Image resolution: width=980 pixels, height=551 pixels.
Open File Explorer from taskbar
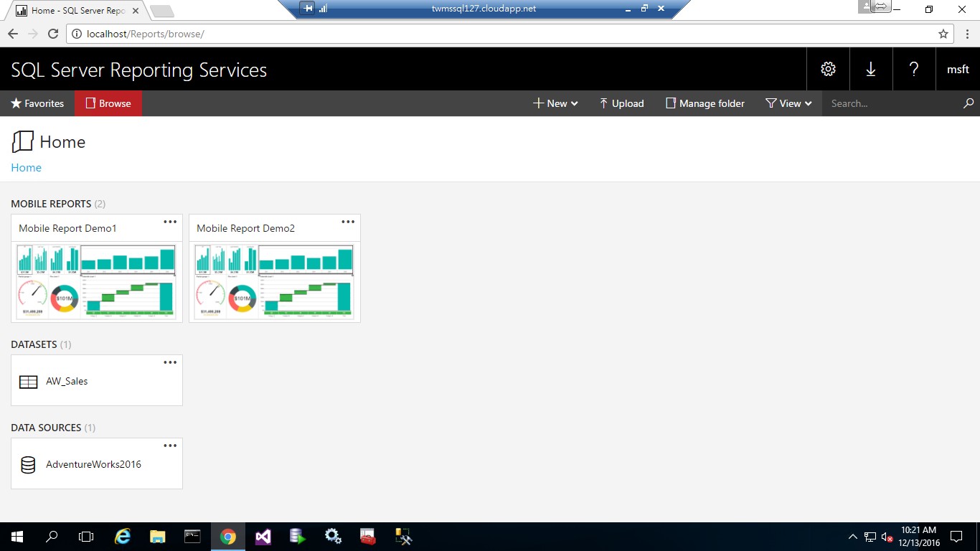(158, 537)
